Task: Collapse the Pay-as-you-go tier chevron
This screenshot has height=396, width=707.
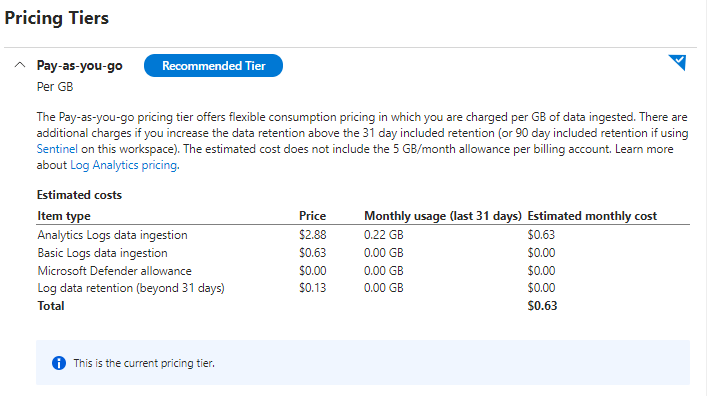Action: (20, 65)
